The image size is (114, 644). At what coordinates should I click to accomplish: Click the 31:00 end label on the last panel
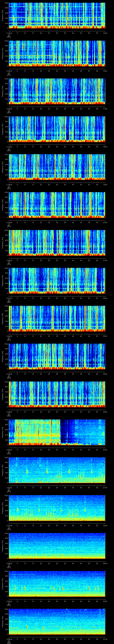coord(105,639)
